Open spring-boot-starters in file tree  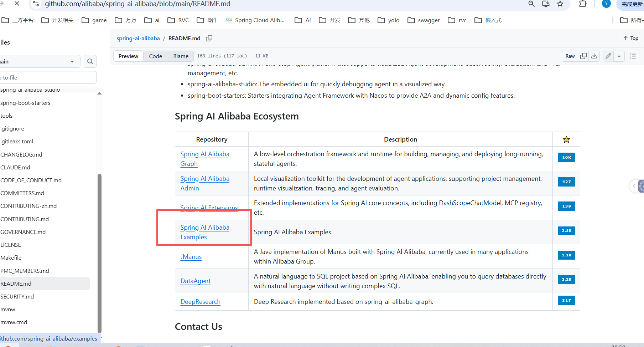click(x=26, y=103)
